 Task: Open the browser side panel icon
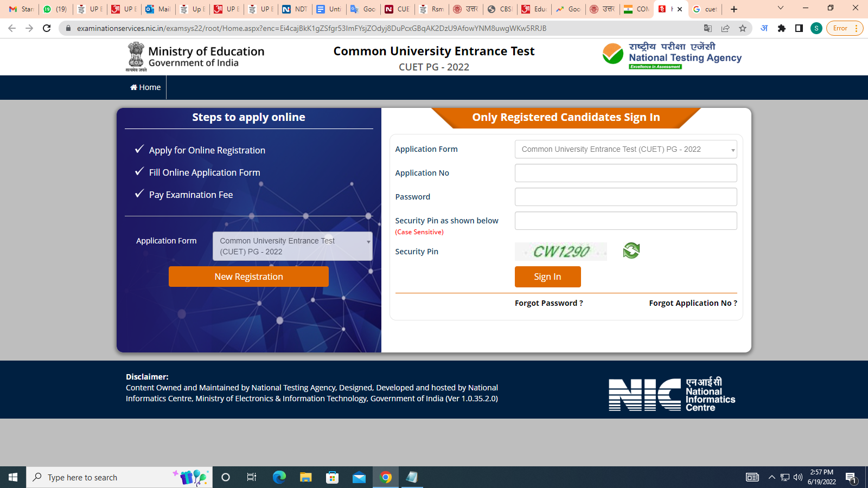click(799, 28)
